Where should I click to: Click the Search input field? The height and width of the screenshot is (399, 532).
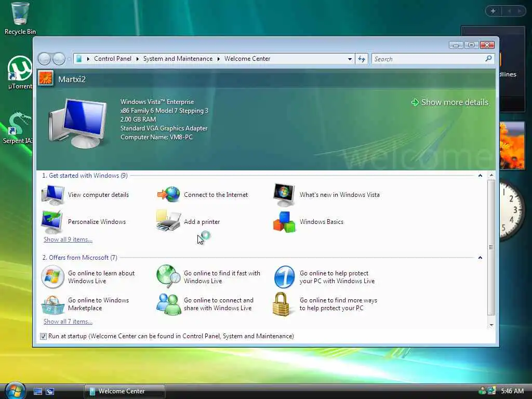point(429,59)
